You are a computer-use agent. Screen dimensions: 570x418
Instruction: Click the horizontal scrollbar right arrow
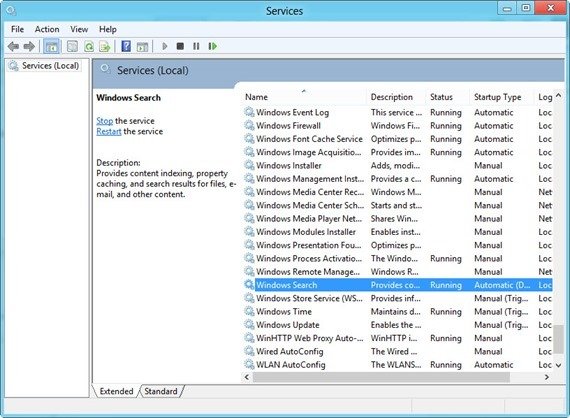pos(547,377)
